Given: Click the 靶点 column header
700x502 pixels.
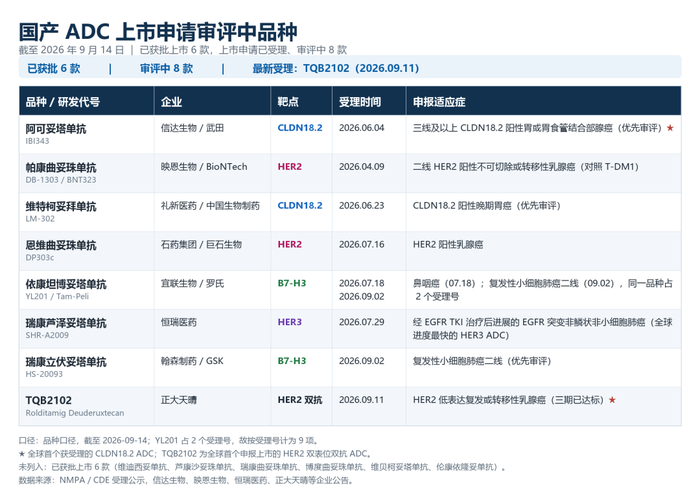Looking at the screenshot, I should [x=288, y=102].
